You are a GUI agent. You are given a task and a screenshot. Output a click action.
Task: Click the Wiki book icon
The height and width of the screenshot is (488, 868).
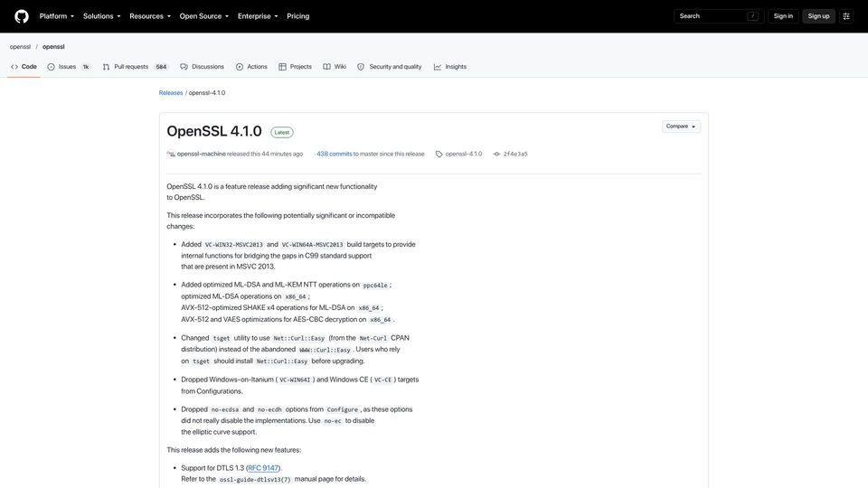(x=326, y=67)
